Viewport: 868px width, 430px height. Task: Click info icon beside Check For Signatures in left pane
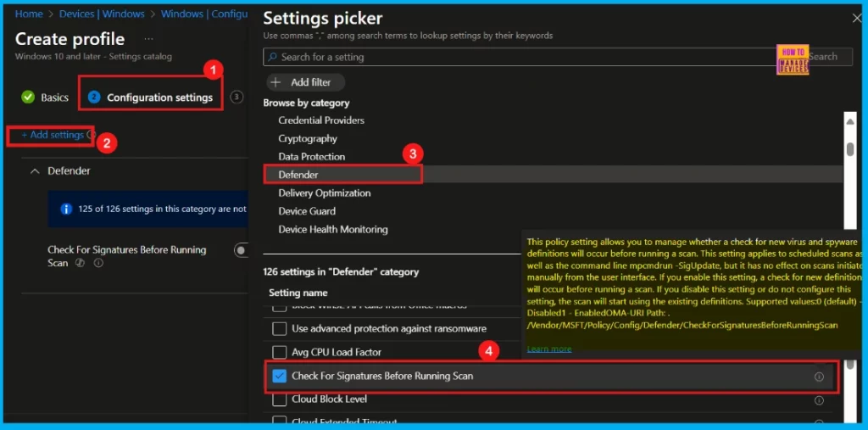98,263
